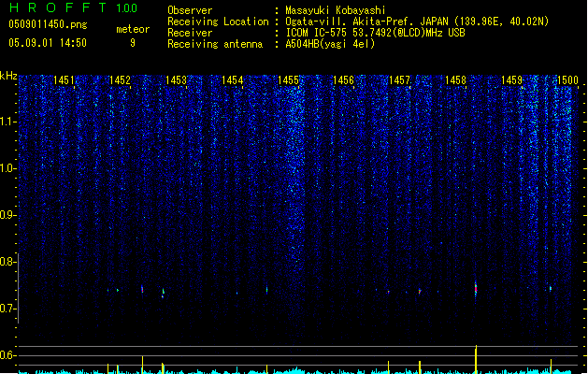Click the 1451 time marker
Image resolution: width=588 pixels, height=374 pixels.
click(x=64, y=79)
